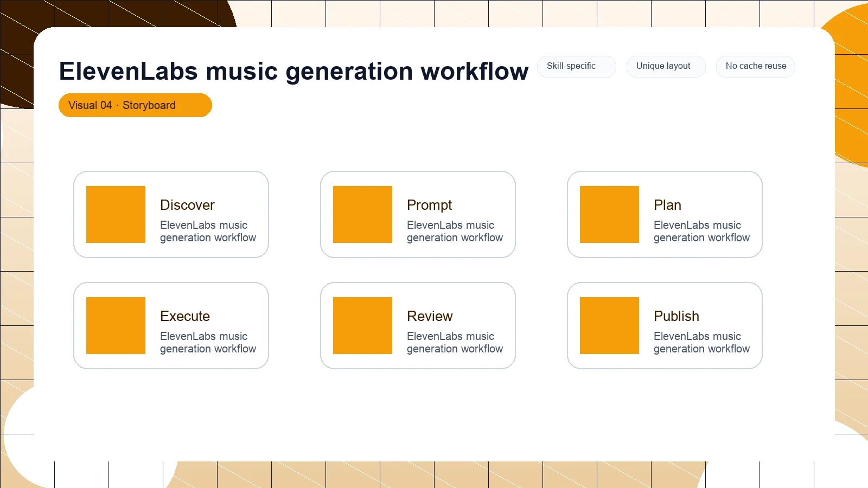The width and height of the screenshot is (868, 488).
Task: Click the Execute card title
Action: 185,316
